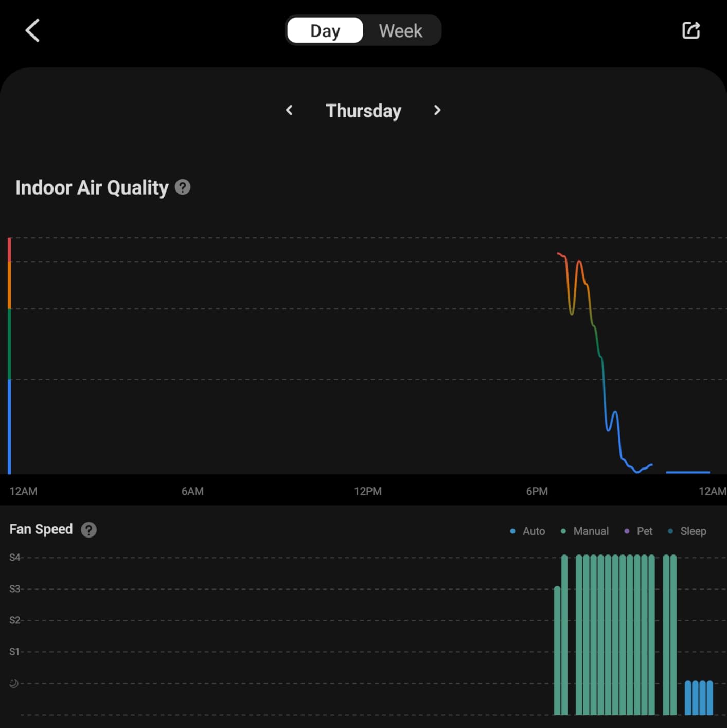Click the Auto legend dot
The height and width of the screenshot is (728, 727).
tap(512, 531)
